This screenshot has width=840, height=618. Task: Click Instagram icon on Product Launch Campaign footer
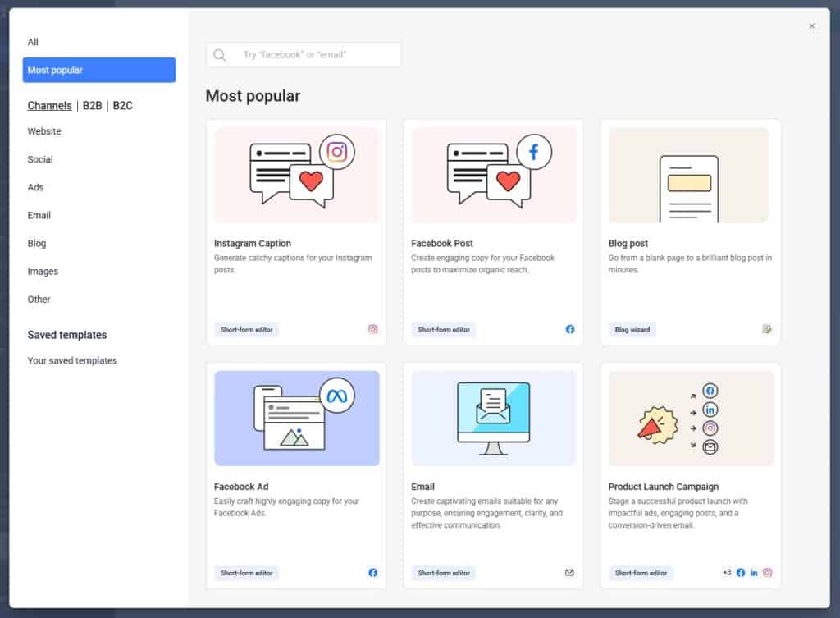coord(768,573)
